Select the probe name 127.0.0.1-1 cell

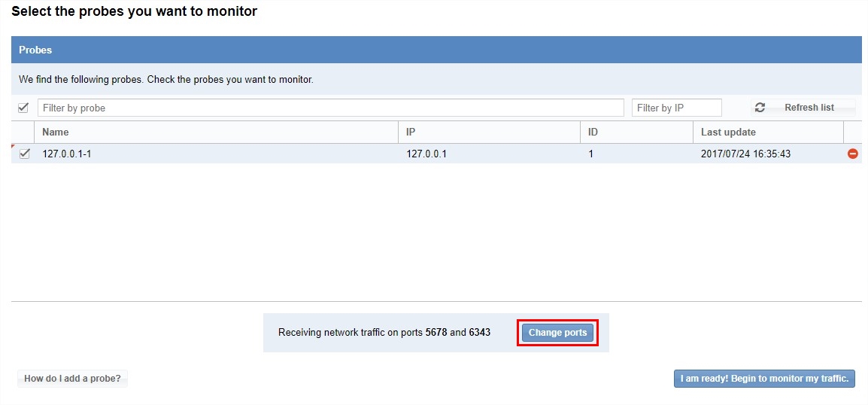point(67,154)
